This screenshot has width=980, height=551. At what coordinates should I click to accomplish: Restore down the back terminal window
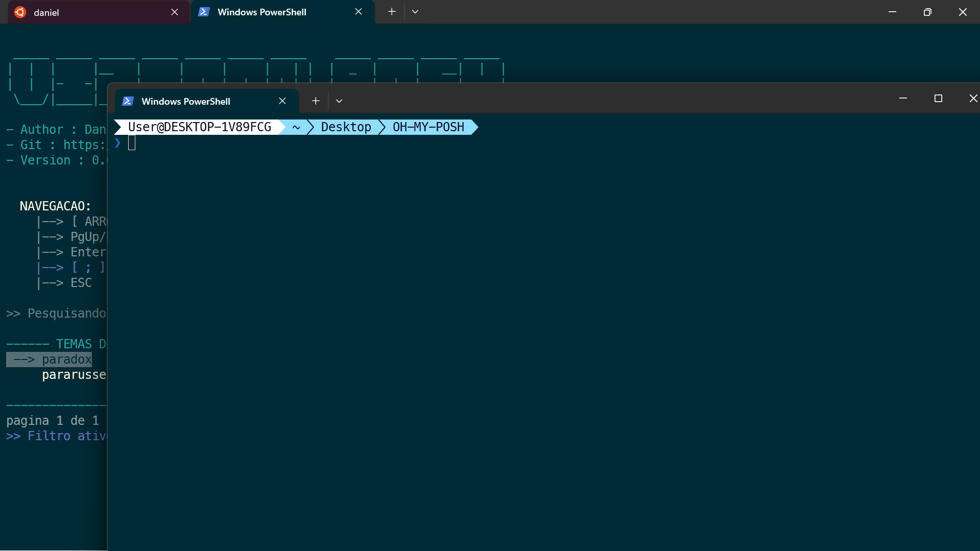point(927,12)
